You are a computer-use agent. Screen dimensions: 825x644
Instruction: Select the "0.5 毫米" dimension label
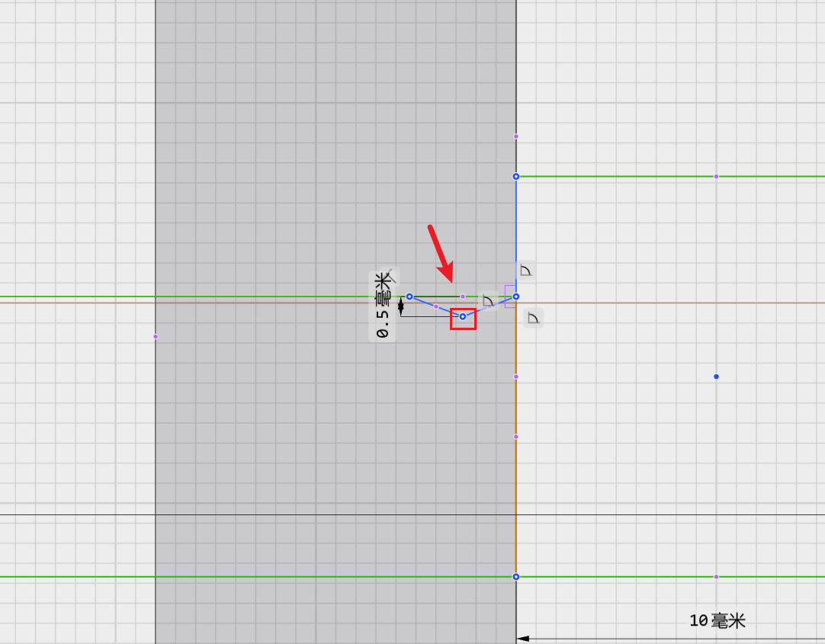point(383,306)
